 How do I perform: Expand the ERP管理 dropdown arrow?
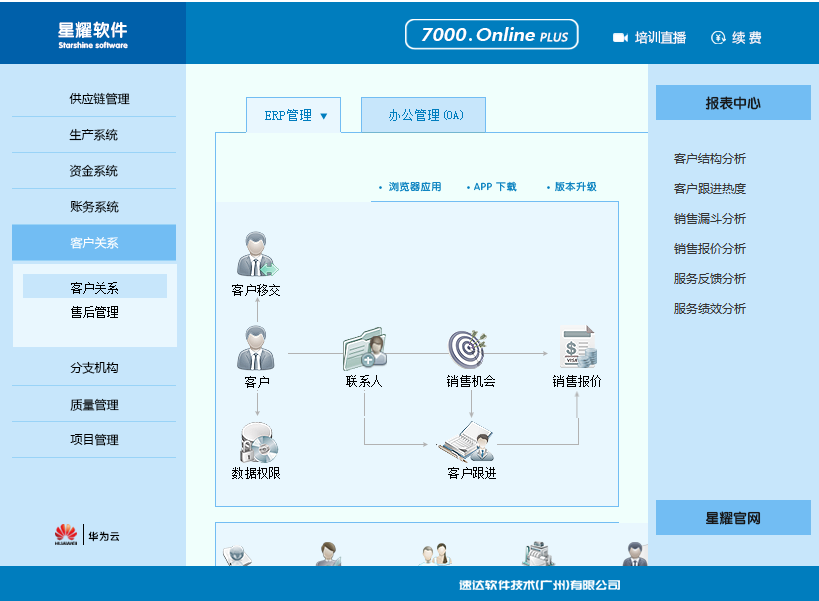324,116
